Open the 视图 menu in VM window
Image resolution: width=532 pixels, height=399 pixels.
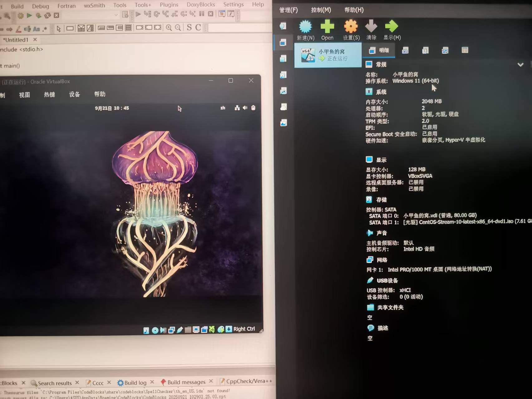(x=24, y=95)
